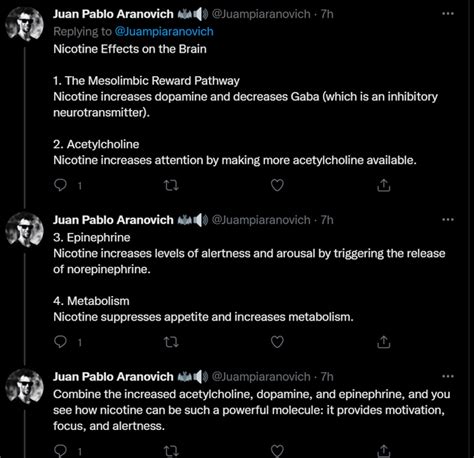Image resolution: width=474 pixels, height=458 pixels.
Task: Open more options on the Epinephrine tweet
Action: (448, 220)
